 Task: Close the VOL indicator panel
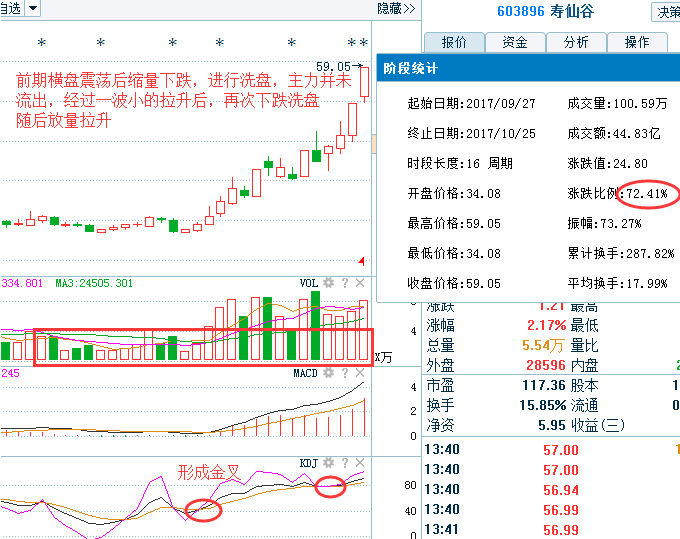click(360, 283)
